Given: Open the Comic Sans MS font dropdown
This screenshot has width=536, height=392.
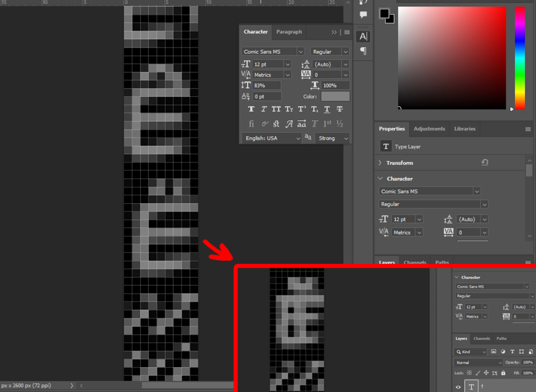Looking at the screenshot, I should point(273,51).
